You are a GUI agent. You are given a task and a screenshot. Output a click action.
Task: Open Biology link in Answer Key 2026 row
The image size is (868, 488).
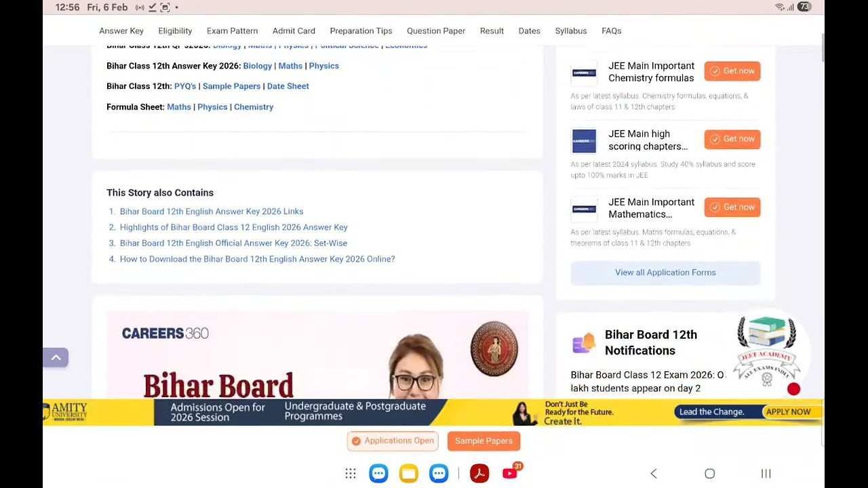click(258, 66)
